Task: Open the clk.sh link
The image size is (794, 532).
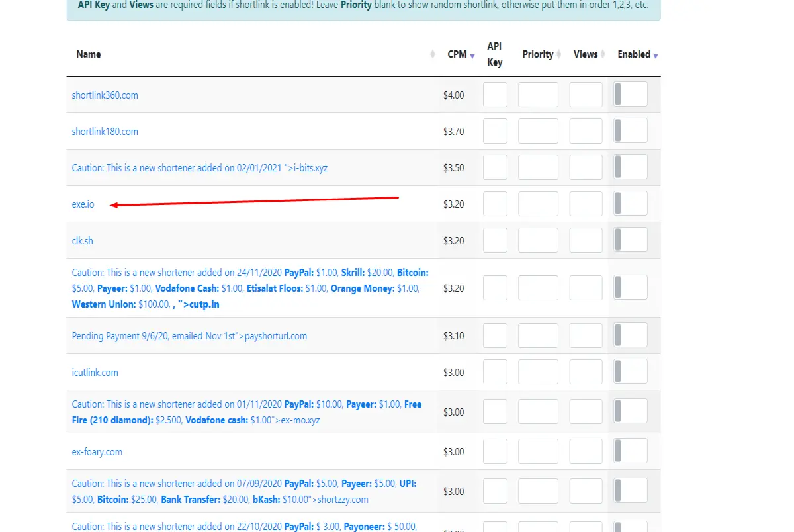Action: pyautogui.click(x=83, y=241)
